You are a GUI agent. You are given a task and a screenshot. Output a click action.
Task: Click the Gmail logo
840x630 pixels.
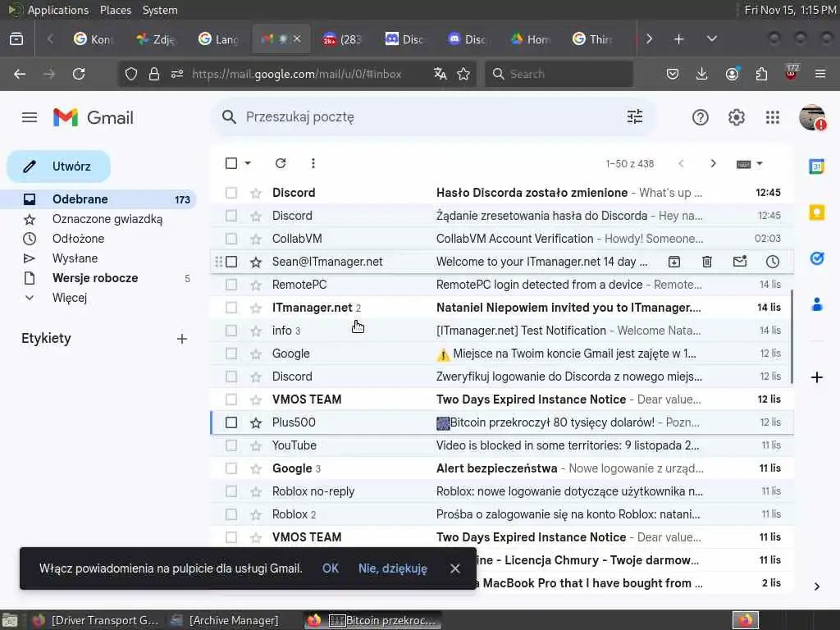[x=94, y=117]
